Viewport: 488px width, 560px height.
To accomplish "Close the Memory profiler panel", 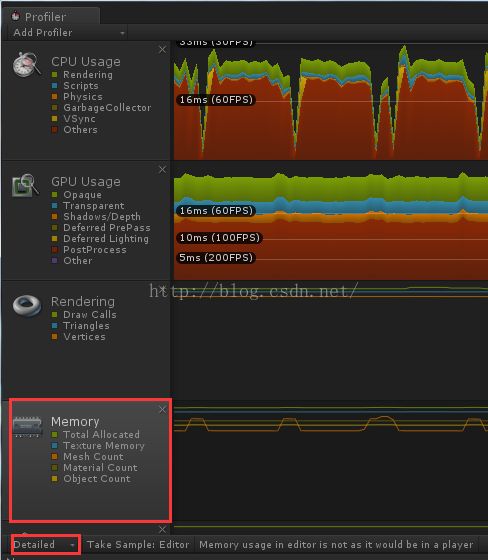I will pos(162,409).
